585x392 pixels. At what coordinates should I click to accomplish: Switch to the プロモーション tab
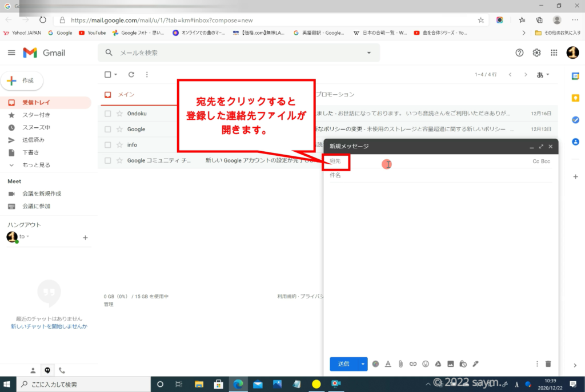pyautogui.click(x=336, y=95)
